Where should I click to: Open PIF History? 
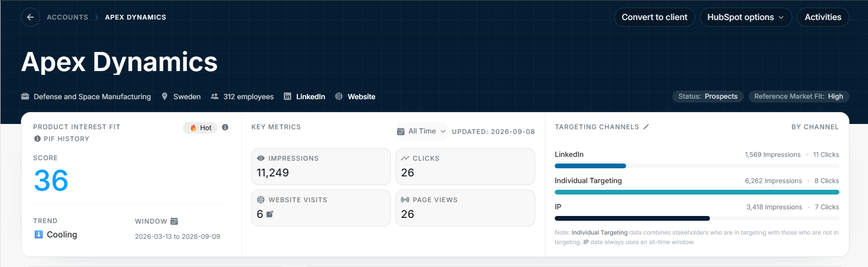pos(66,139)
